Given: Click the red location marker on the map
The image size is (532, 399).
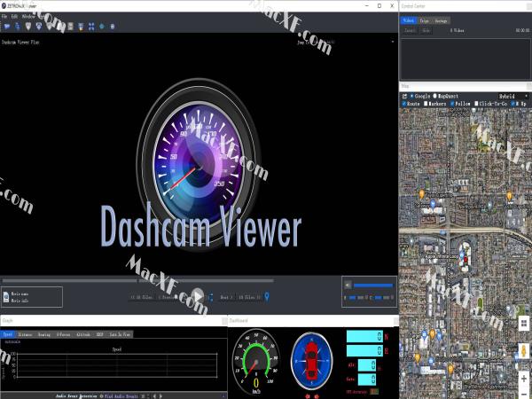Looking at the screenshot, I should (x=465, y=260).
